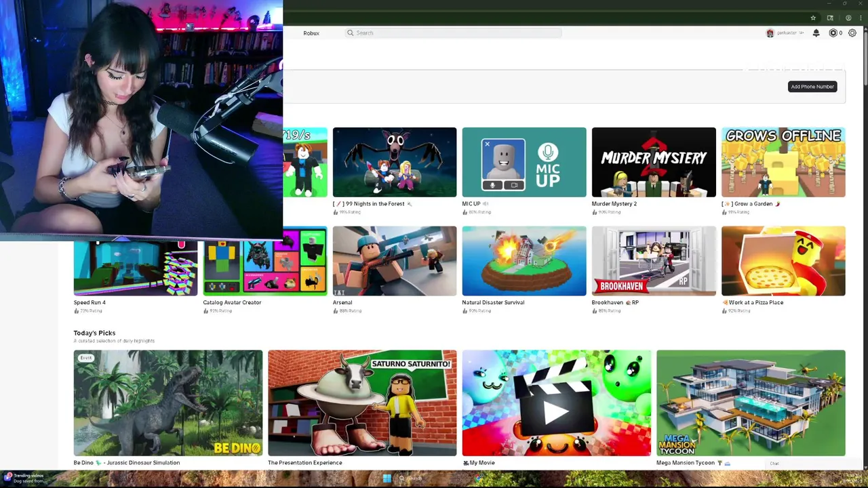The height and width of the screenshot is (488, 868).
Task: Open the Windows Start button
Action: pos(387,479)
